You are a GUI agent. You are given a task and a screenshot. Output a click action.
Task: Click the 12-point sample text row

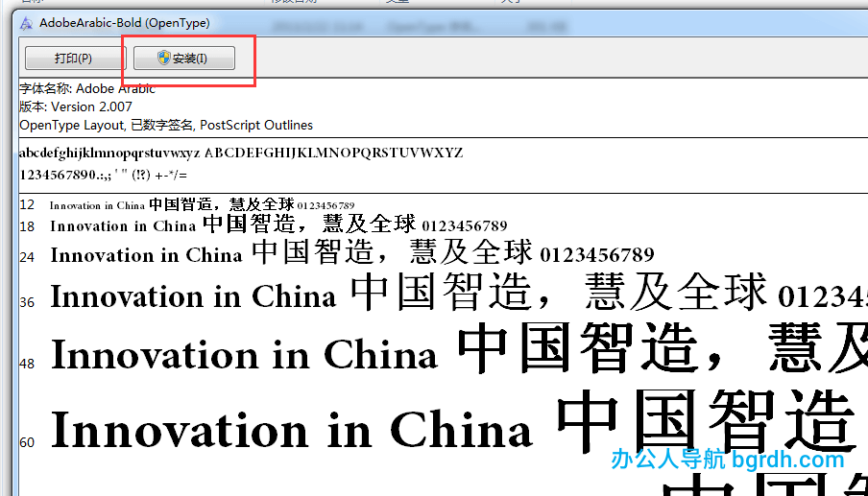pyautogui.click(x=187, y=204)
